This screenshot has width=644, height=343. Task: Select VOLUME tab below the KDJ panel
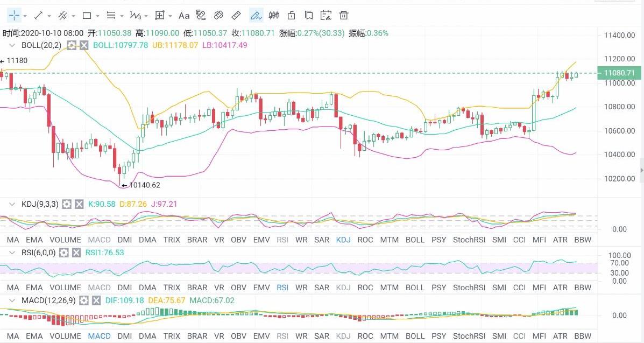click(65, 240)
